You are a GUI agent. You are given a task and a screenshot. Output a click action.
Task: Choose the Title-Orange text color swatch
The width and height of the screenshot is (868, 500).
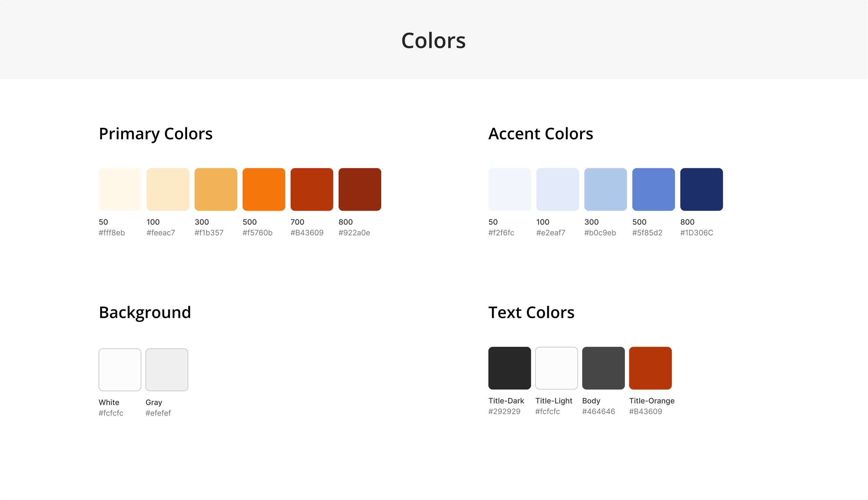tap(650, 368)
